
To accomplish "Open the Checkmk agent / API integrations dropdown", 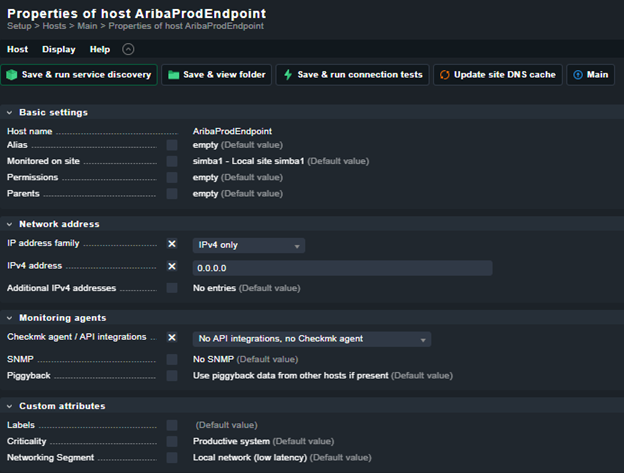I will 312,339.
